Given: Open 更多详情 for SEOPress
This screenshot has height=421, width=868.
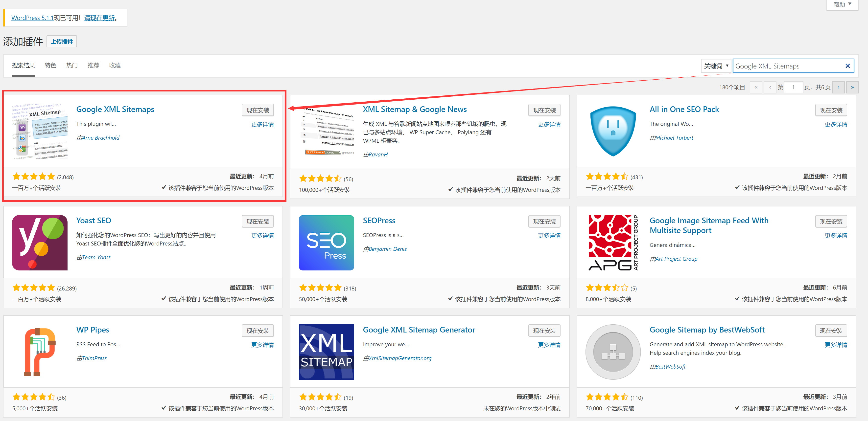Looking at the screenshot, I should 549,235.
